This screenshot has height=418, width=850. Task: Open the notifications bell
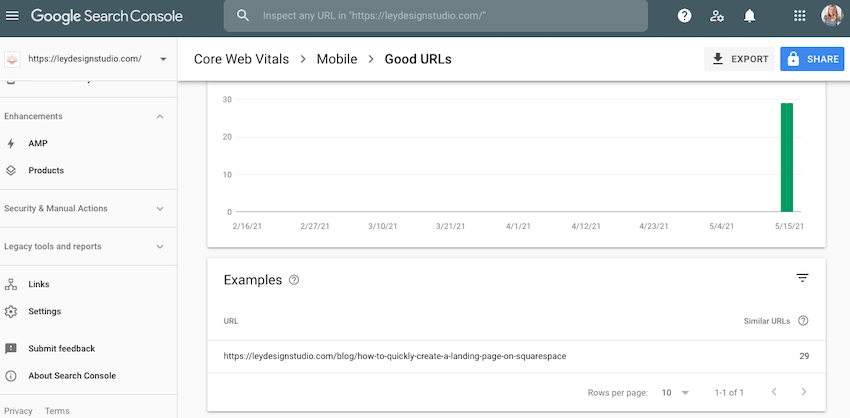click(749, 16)
